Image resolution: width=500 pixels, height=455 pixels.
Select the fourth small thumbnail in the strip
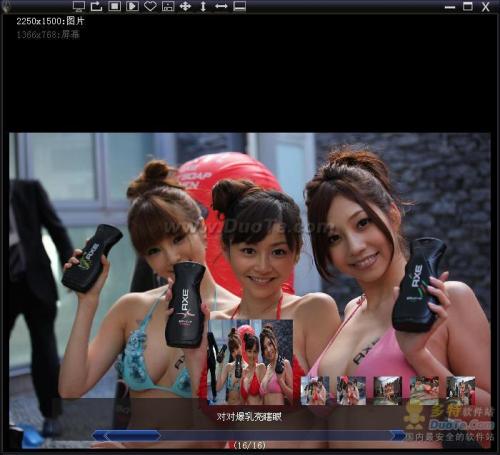pos(424,391)
